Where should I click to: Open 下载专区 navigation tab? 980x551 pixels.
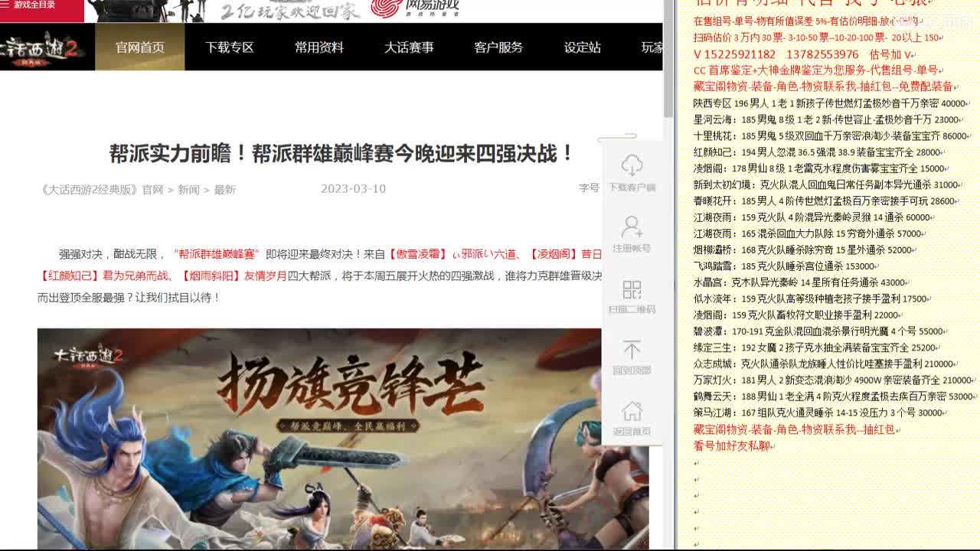pos(229,47)
